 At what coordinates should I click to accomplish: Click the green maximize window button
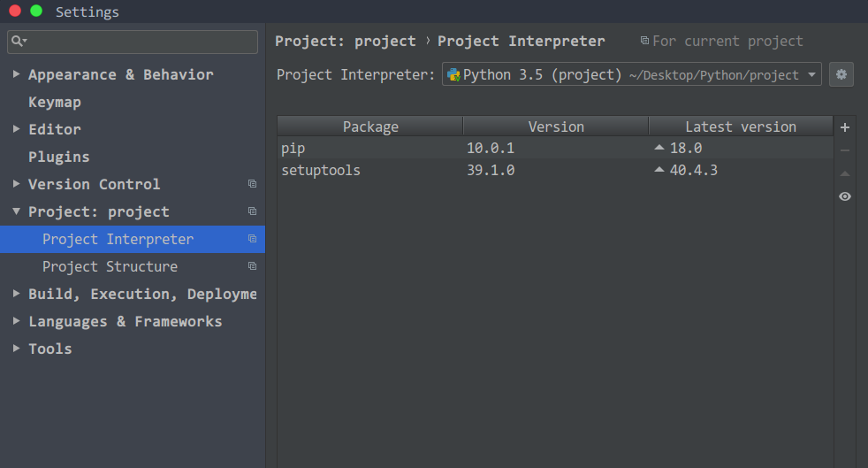click(x=36, y=11)
